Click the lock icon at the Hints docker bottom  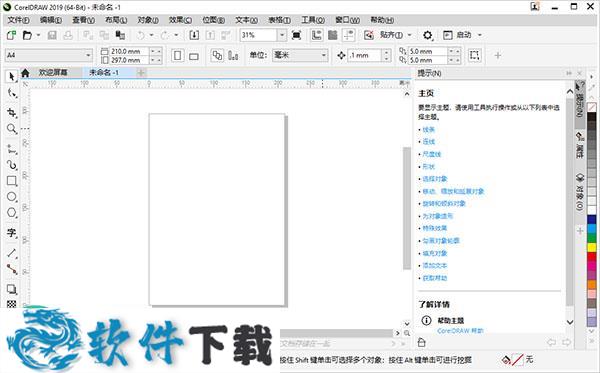[421, 342]
